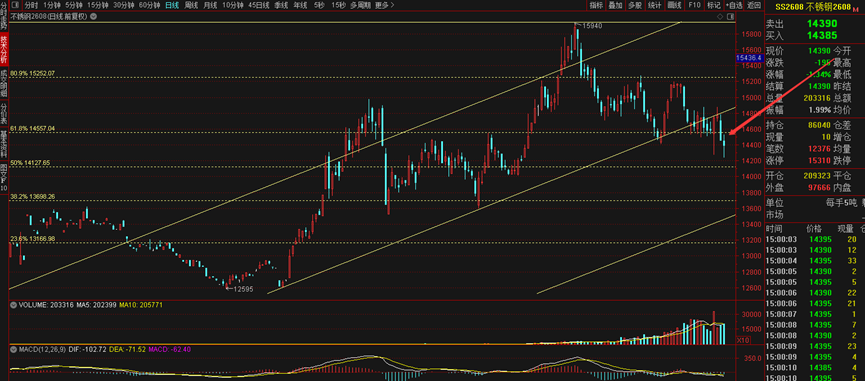Expand the MACD indicator dropdown arrow

click(x=13, y=350)
